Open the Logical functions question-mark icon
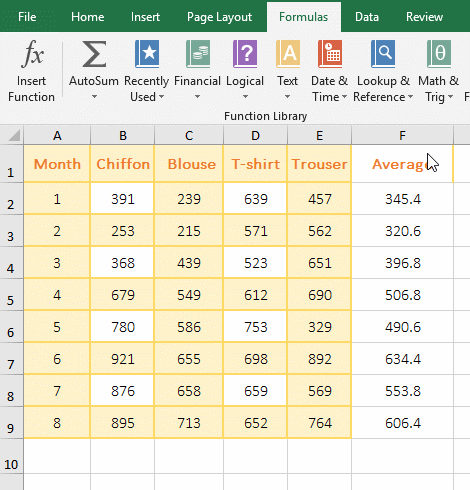The width and height of the screenshot is (470, 490). 245,54
